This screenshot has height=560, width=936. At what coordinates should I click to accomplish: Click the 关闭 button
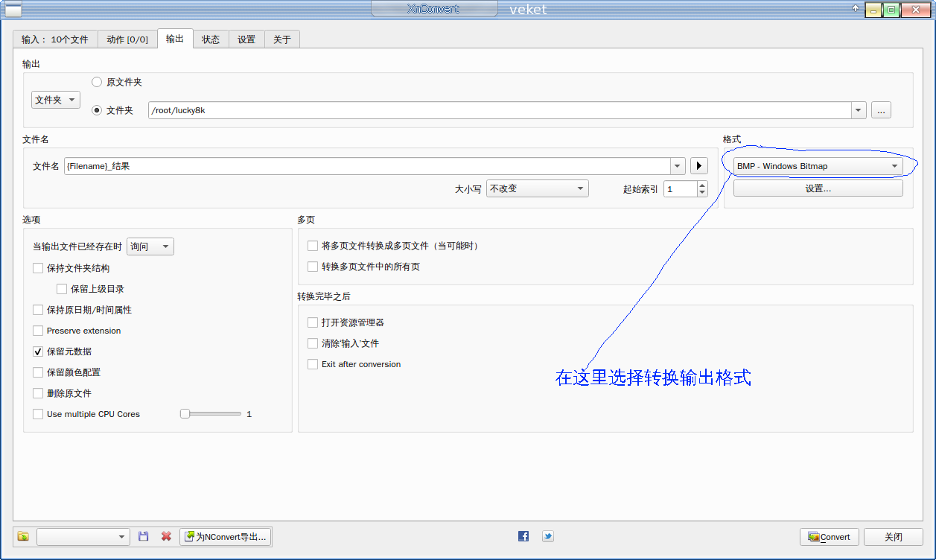(894, 537)
